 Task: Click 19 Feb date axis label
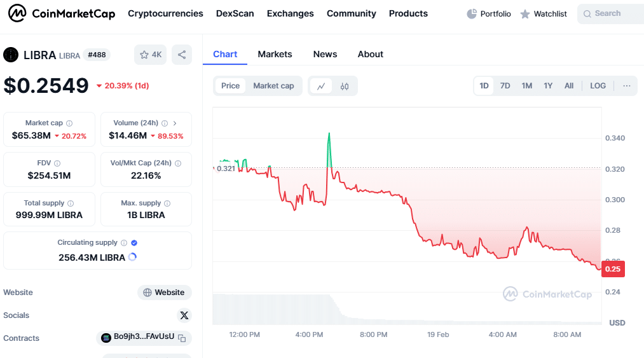[438, 334]
